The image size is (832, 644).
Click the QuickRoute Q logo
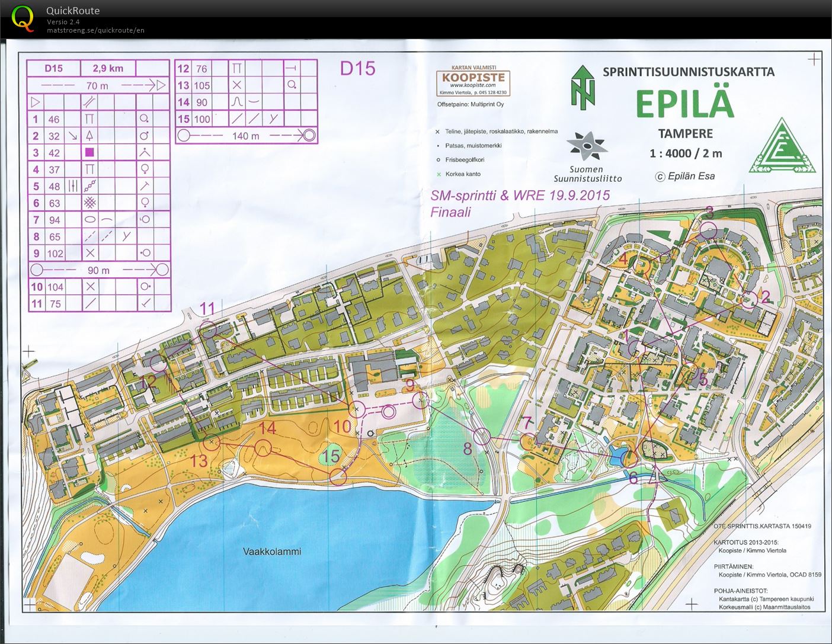point(24,18)
